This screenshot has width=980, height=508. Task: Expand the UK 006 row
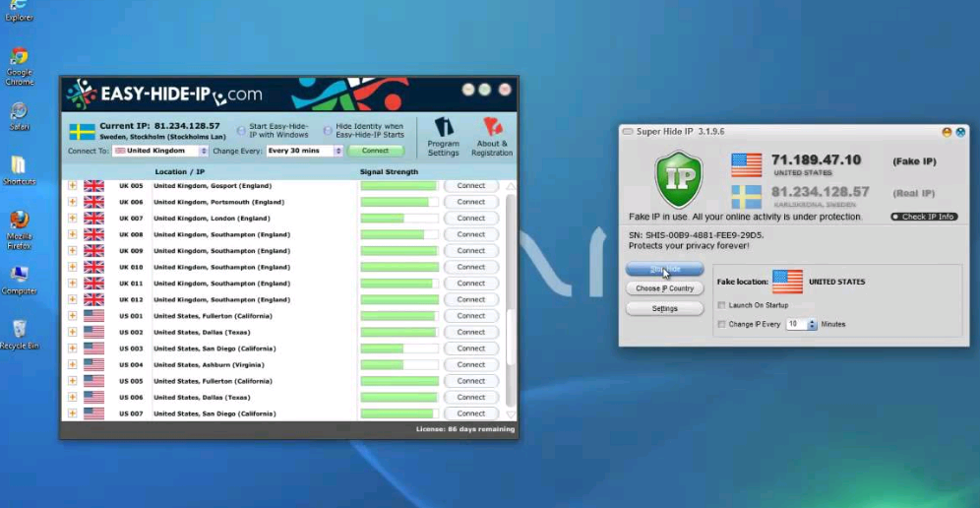pyautogui.click(x=73, y=202)
